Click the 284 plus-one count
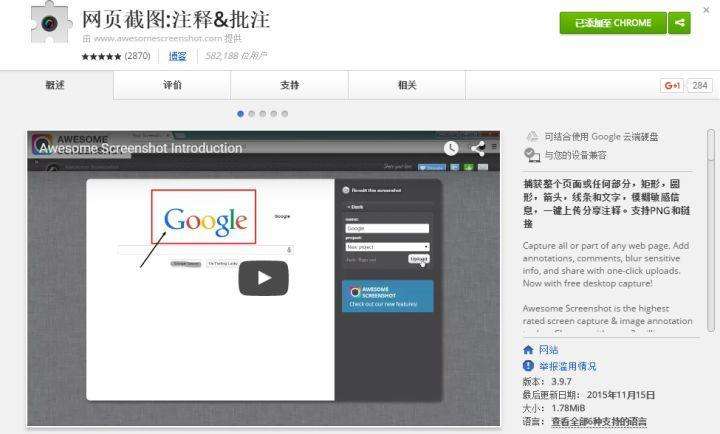The height and width of the screenshot is (434, 720). click(x=700, y=85)
